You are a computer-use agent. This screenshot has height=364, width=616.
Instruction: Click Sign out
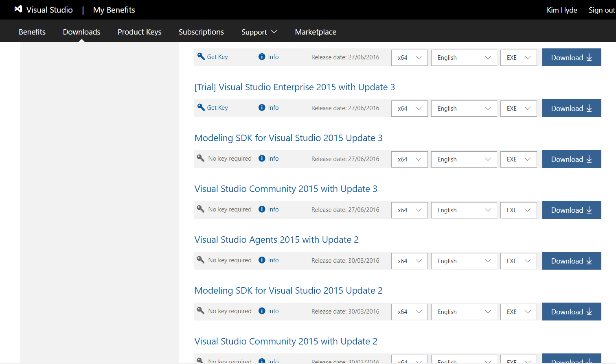point(602,10)
